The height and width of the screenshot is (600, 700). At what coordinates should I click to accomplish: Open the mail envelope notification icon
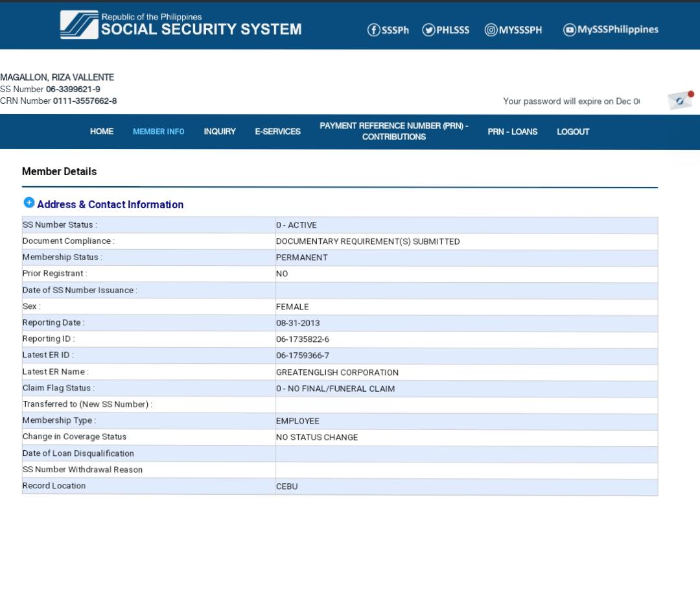tap(680, 101)
